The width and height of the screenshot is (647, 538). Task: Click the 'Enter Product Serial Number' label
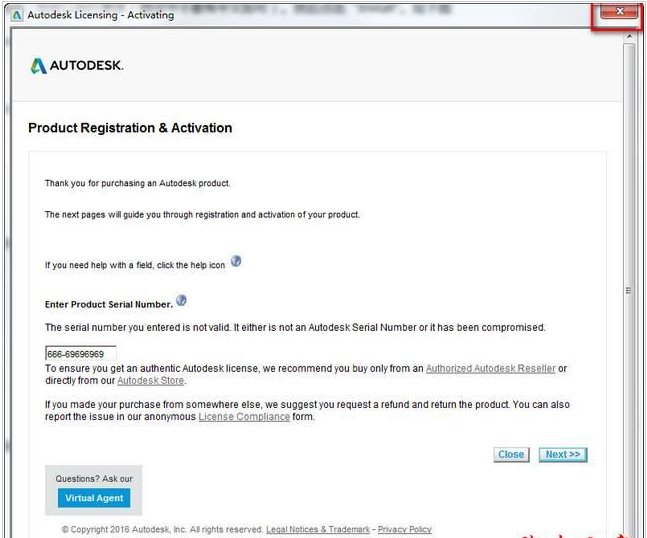click(x=108, y=303)
